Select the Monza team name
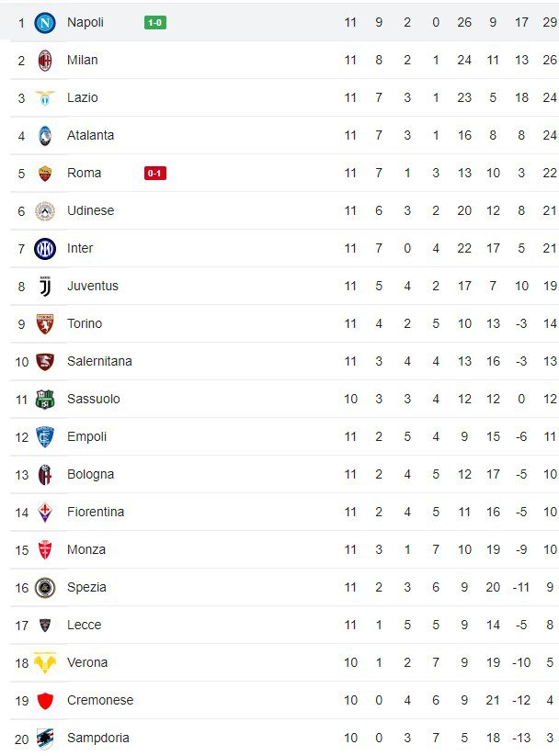559x756 pixels. (x=86, y=549)
